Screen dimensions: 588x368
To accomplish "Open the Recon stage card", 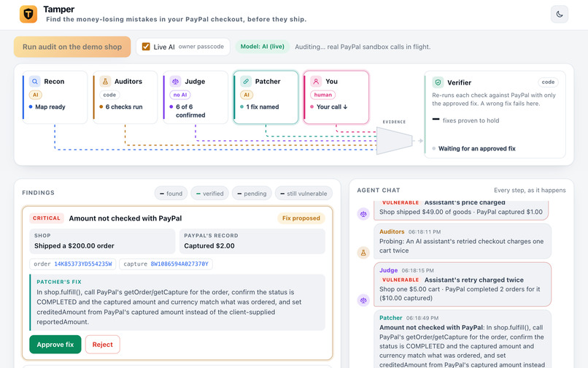I will click(x=55, y=97).
